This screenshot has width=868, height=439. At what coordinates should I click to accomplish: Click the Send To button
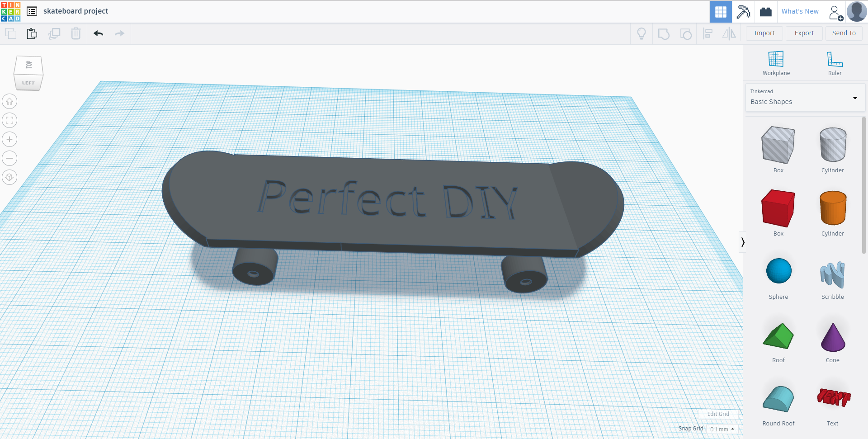click(844, 33)
